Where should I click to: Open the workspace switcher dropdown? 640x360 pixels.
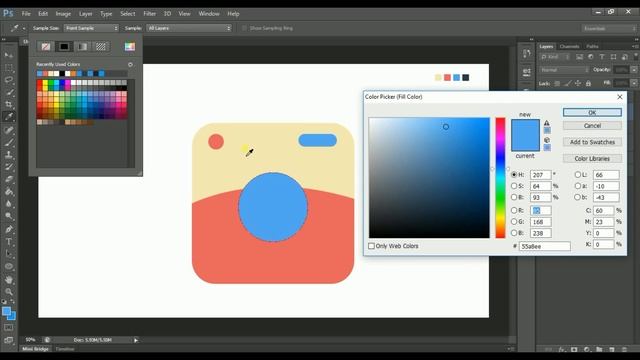click(609, 28)
